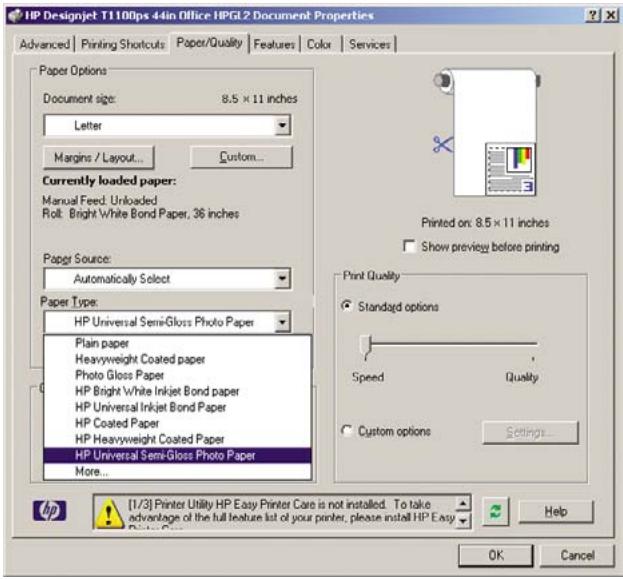The height and width of the screenshot is (579, 623).
Task: Click the Cancel button
Action: click(577, 555)
